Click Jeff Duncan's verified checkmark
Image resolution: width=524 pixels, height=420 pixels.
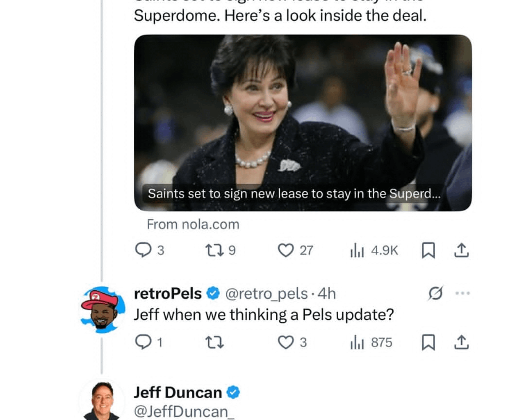click(232, 392)
